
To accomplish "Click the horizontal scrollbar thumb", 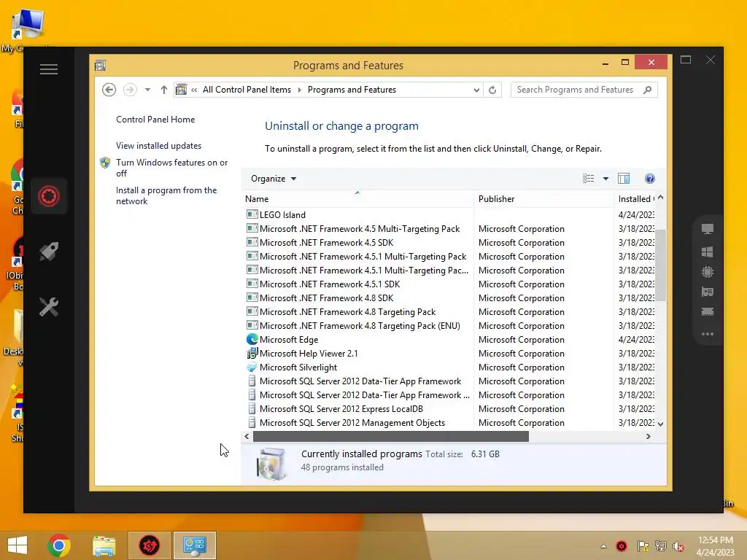I will pos(391,436).
